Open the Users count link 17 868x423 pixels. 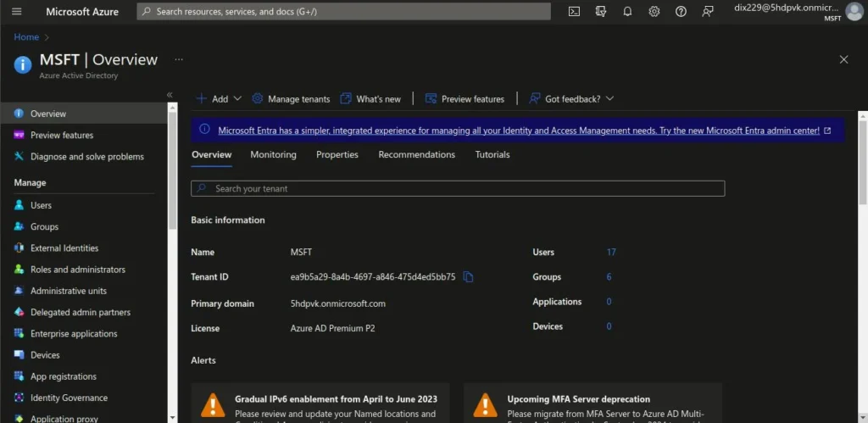click(611, 252)
